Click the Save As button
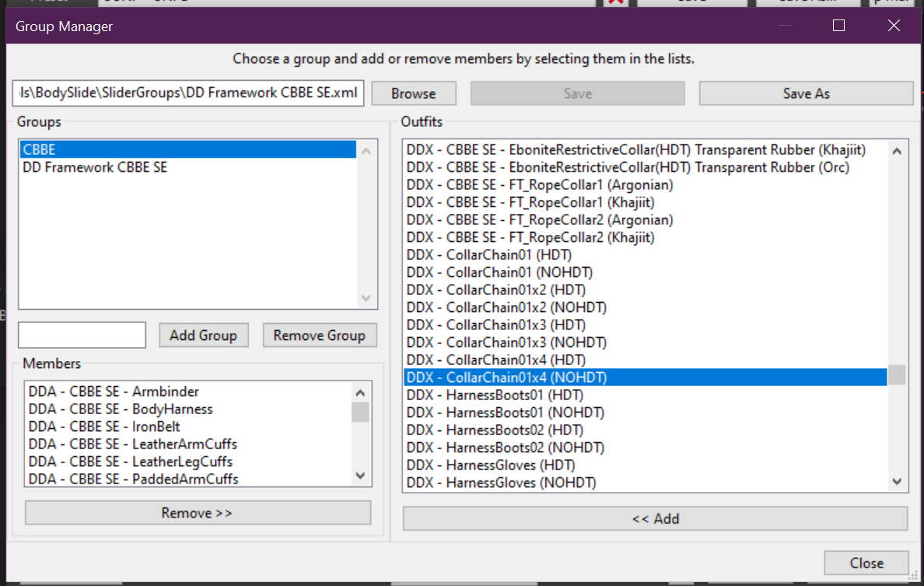 pos(806,93)
